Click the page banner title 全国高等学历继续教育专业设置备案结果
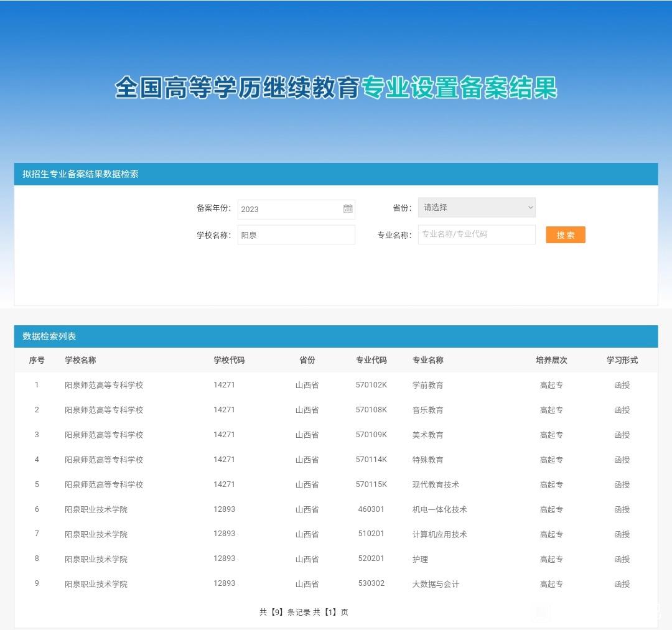This screenshot has height=630, width=672. [336, 87]
